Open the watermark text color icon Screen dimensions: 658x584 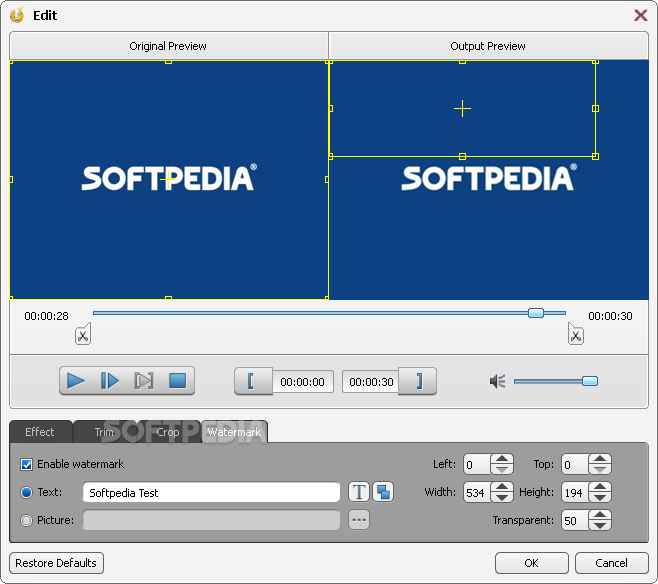pos(383,492)
